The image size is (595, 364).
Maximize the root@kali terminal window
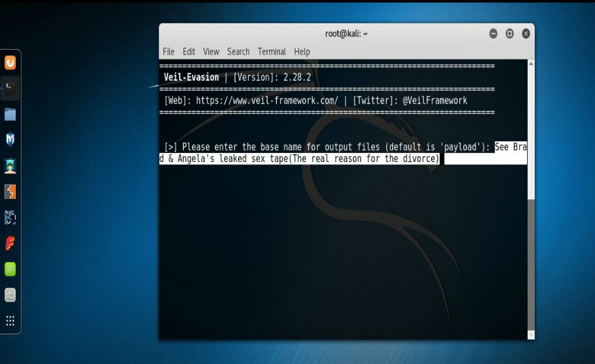click(x=509, y=34)
